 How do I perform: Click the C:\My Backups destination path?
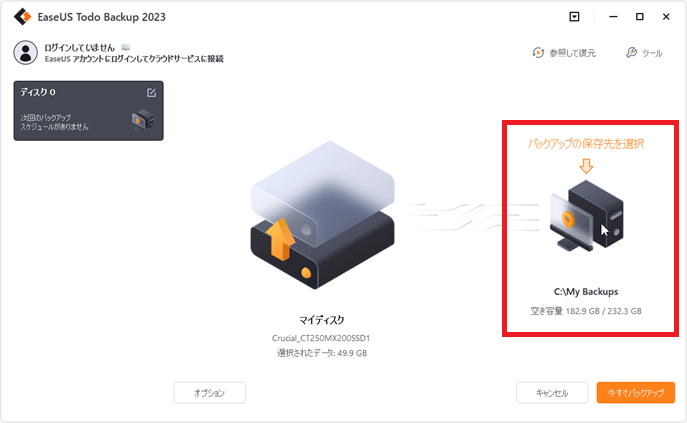pyautogui.click(x=586, y=291)
